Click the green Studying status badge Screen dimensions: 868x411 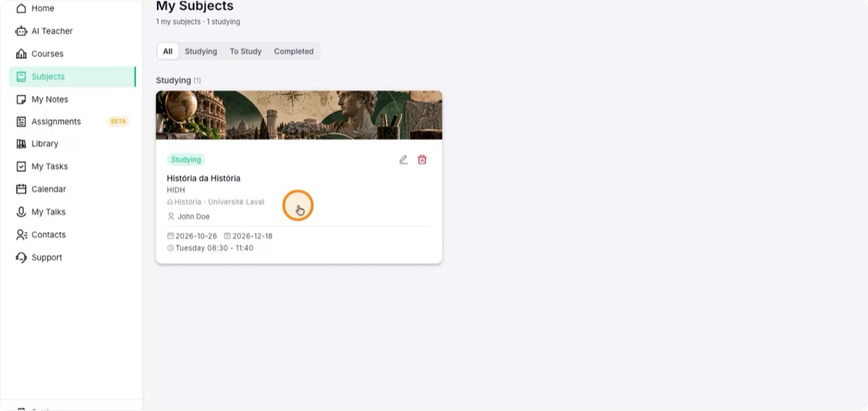coord(186,160)
